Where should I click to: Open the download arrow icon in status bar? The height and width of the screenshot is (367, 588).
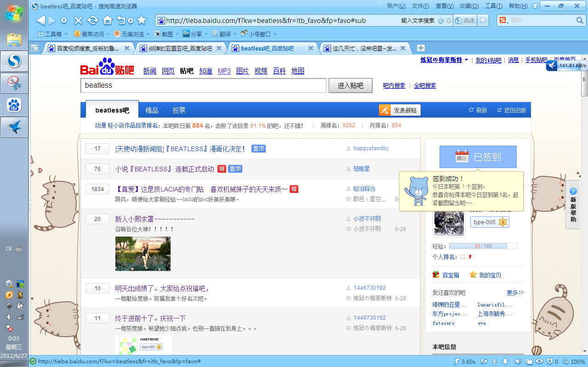(505, 361)
